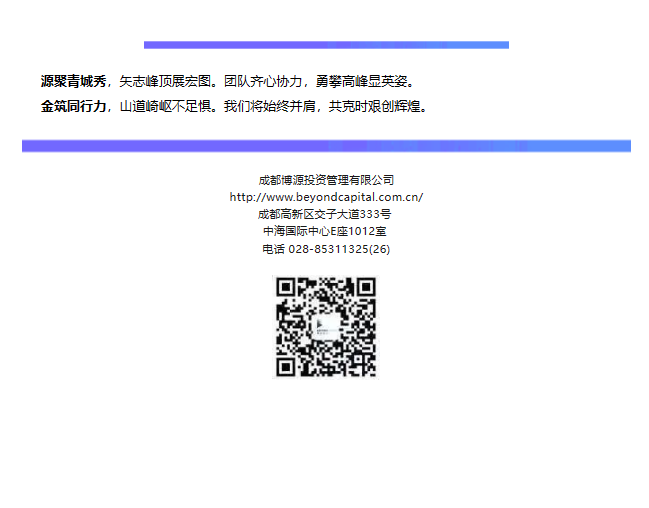Viewport: 649px width, 508px height.
Task: Click the short gradient bar above the poem
Action: coord(326,44)
